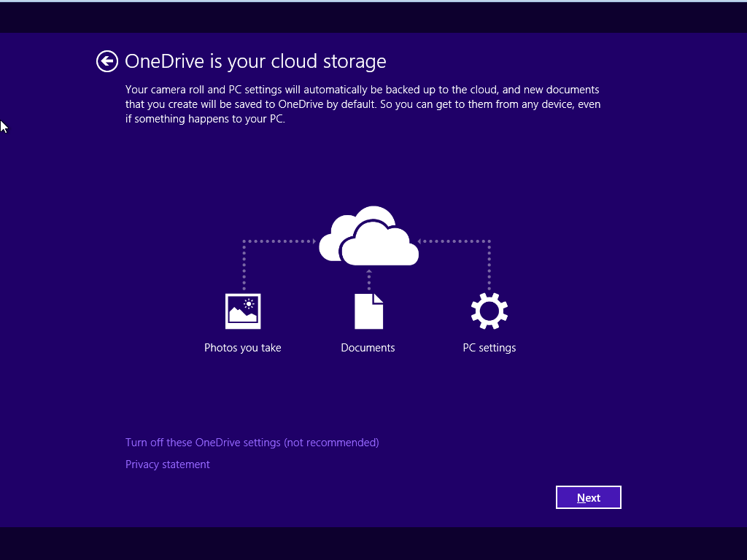Turn off these OneDrive settings link

point(252,443)
